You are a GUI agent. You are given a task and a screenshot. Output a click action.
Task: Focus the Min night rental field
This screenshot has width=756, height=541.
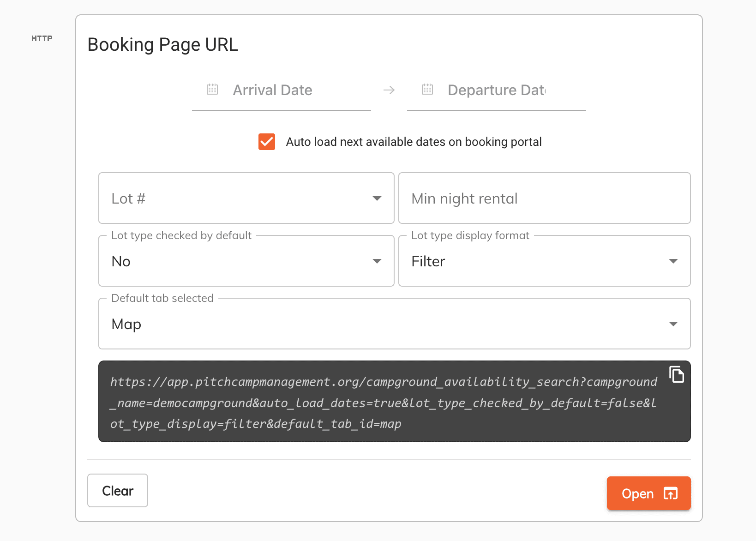[x=545, y=198]
